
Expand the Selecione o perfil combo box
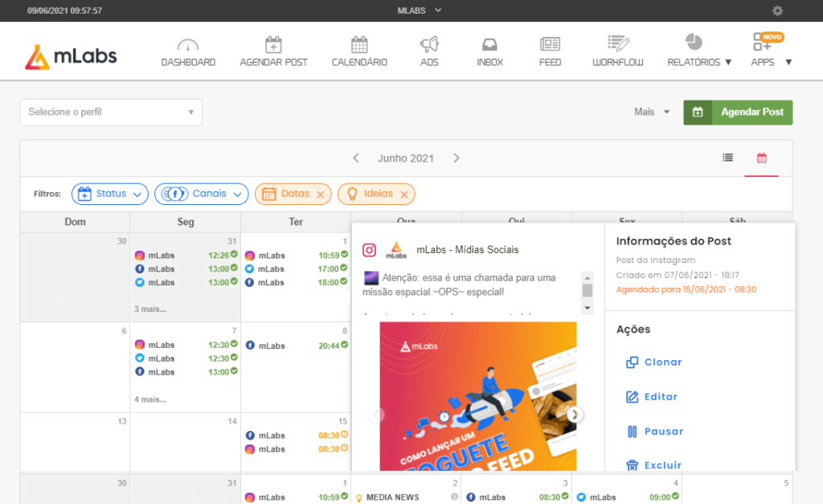point(111,113)
